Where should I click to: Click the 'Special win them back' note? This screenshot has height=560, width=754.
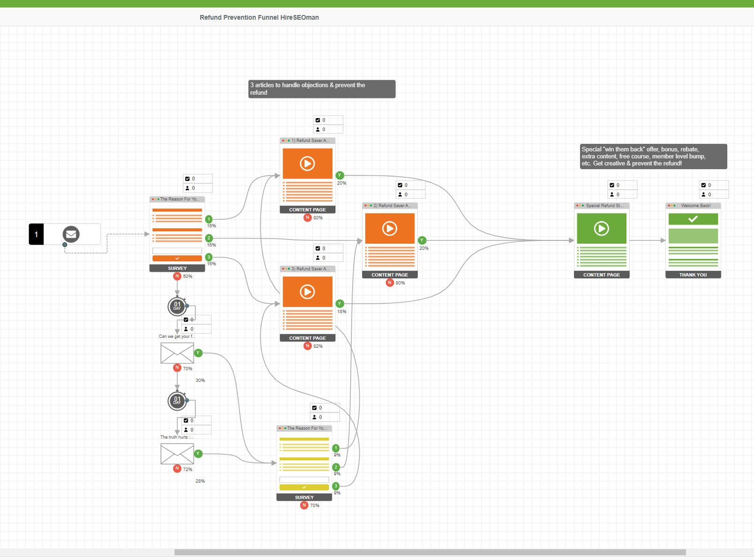click(653, 157)
